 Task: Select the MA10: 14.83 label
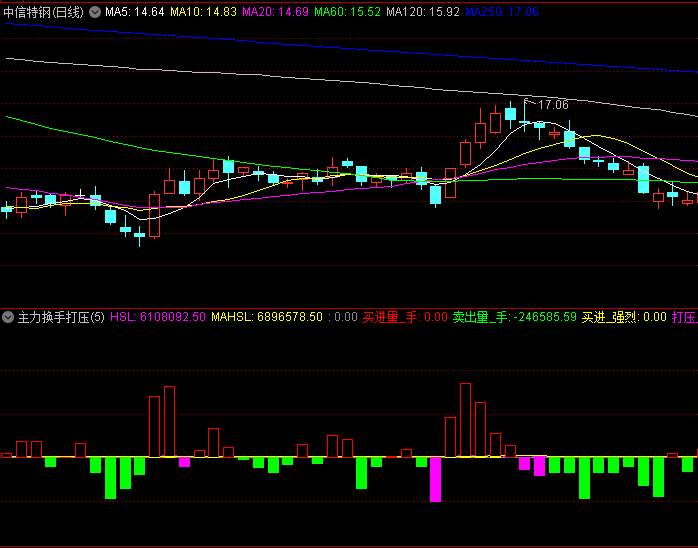[x=203, y=12]
